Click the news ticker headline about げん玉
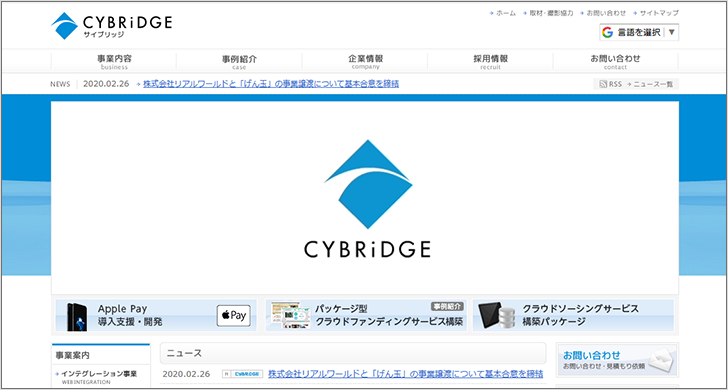This screenshot has width=728, height=390. (271, 84)
